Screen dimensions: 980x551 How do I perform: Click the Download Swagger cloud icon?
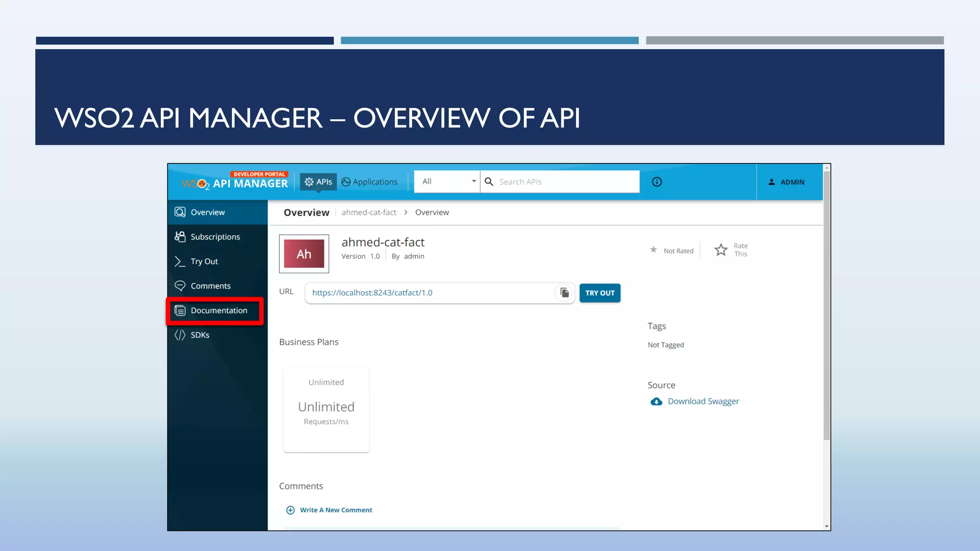657,402
